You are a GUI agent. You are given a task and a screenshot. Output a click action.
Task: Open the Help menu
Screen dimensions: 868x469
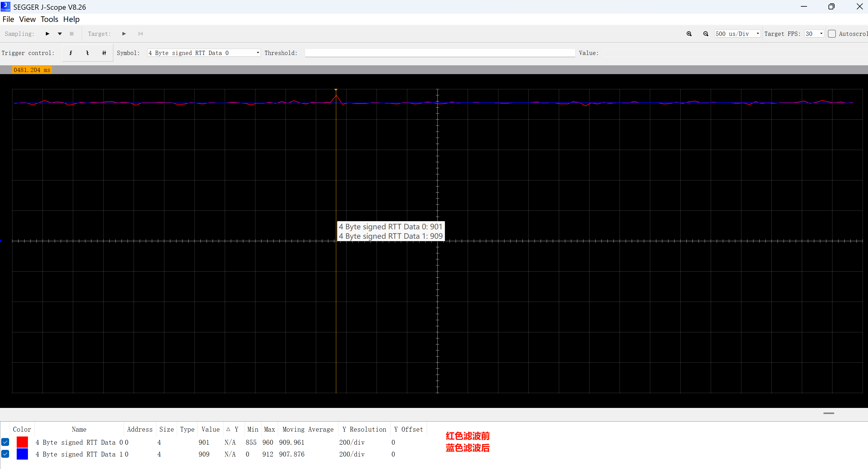coord(71,19)
